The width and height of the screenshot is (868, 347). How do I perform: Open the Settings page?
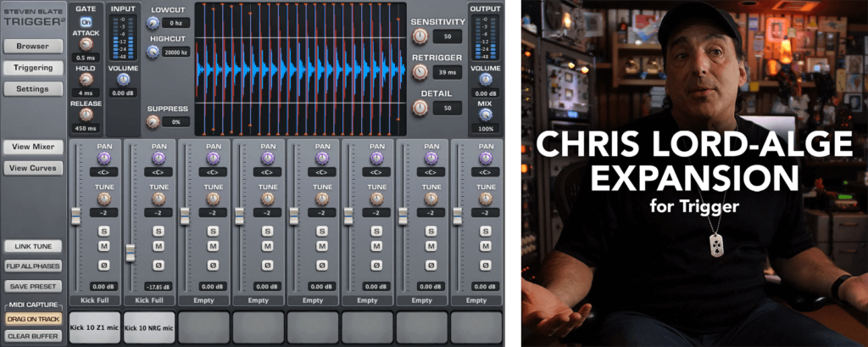click(33, 89)
